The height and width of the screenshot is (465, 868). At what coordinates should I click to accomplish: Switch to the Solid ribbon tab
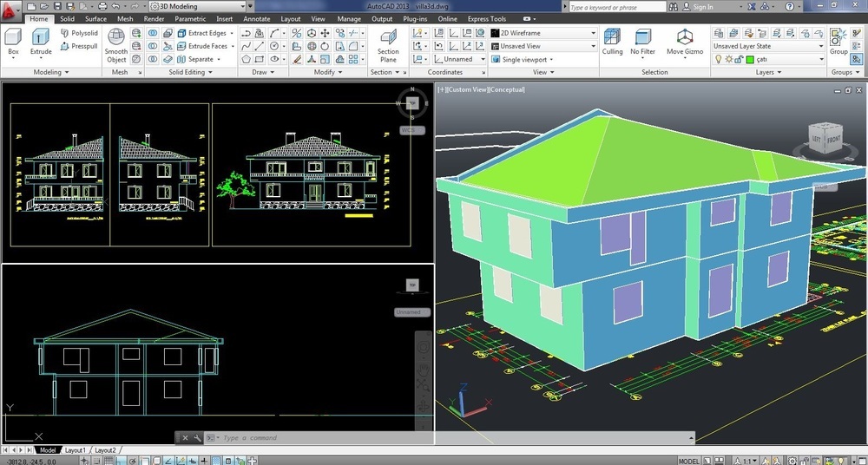point(68,19)
